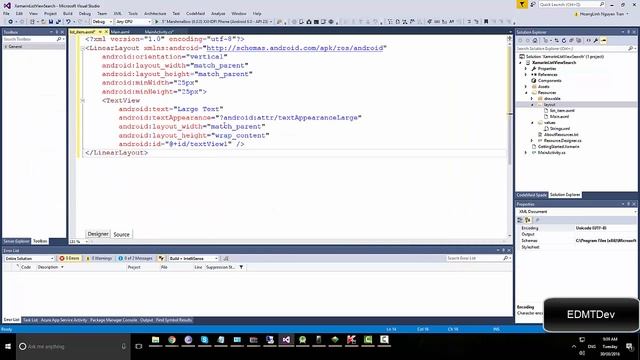Click the bookmark icon in the main toolbar
This screenshot has width=640, height=360.
tap(486, 22)
